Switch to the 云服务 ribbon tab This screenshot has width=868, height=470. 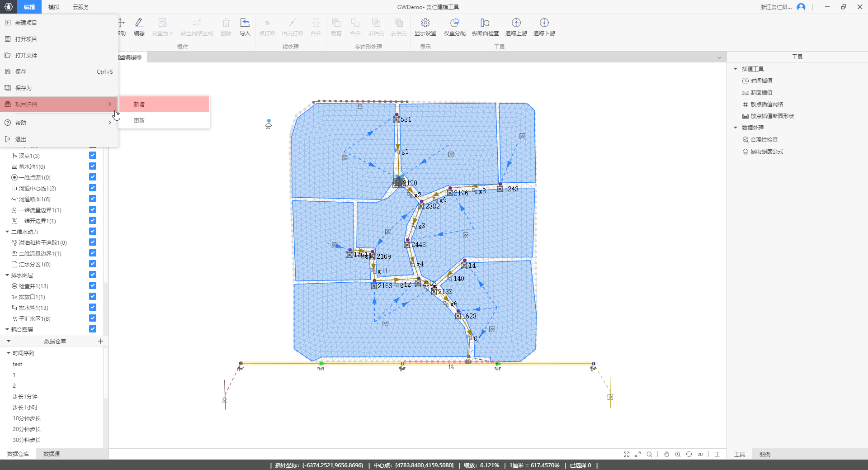81,7
